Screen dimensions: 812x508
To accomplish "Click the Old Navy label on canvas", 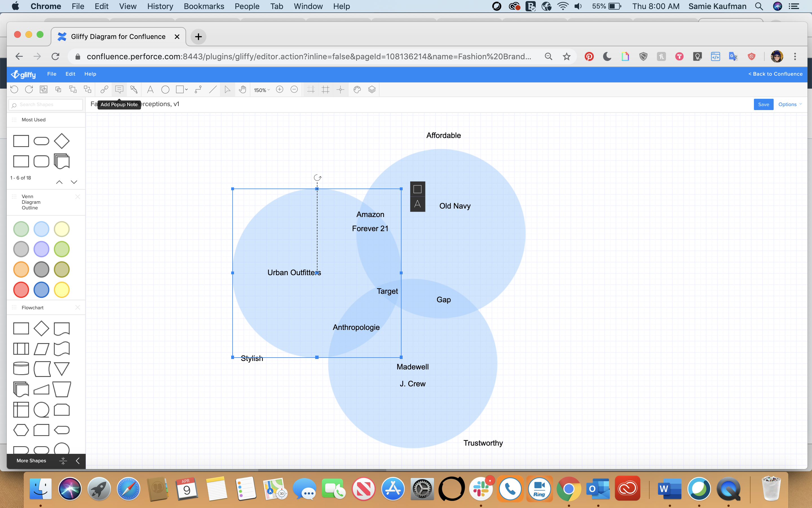I will tap(455, 206).
